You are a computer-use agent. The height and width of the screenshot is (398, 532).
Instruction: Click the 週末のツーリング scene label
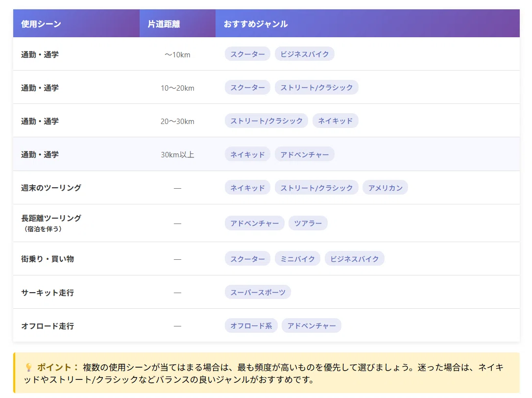[51, 188]
